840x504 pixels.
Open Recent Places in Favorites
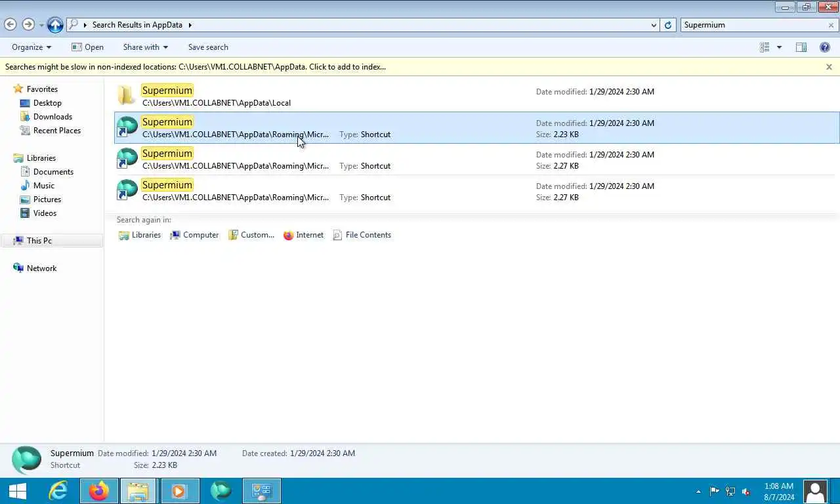click(x=57, y=131)
